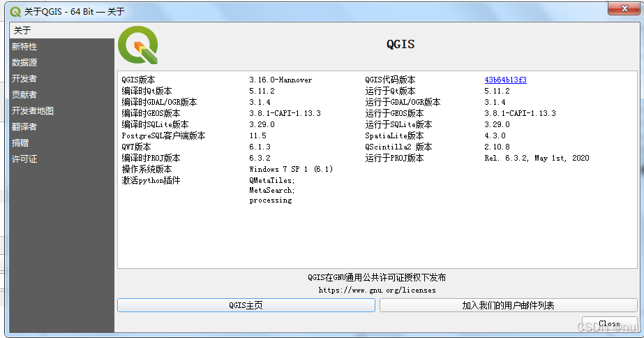Click the Close button at bottom
644x338 pixels.
(610, 323)
